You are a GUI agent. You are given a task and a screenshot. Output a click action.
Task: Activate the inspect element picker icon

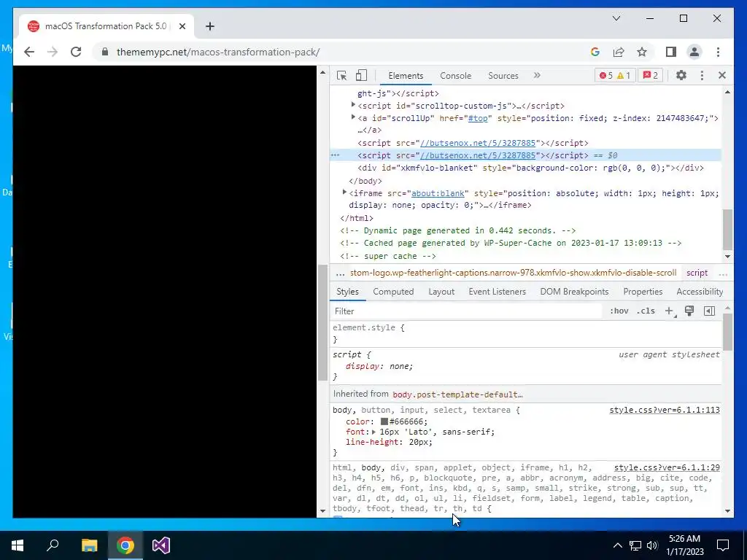tap(341, 75)
